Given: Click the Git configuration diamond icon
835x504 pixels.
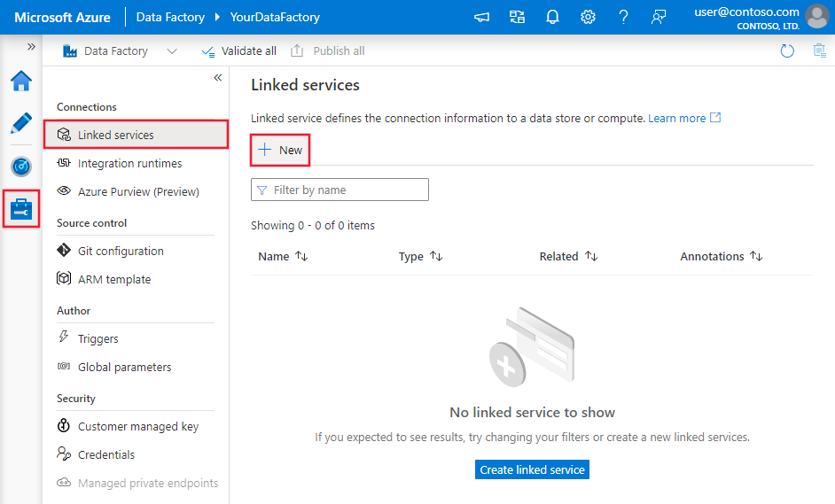Looking at the screenshot, I should tap(64, 250).
